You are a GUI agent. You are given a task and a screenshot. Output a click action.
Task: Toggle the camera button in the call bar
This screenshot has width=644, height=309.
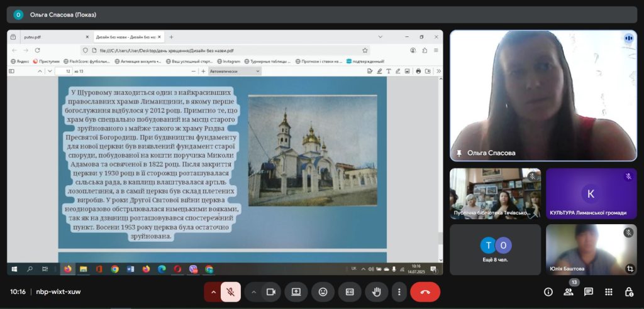pos(271,292)
